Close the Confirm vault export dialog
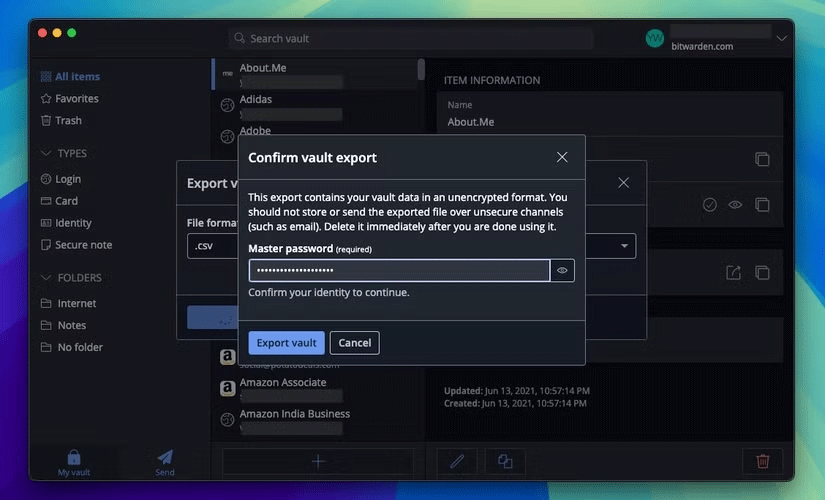825x500 pixels. [x=562, y=157]
